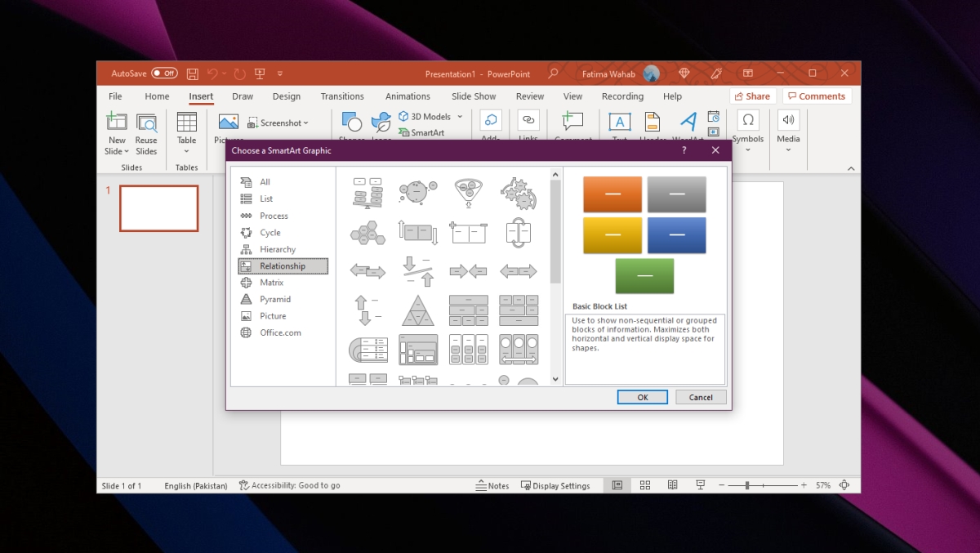Viewport: 980px width, 553px height.
Task: Click the gallery scroll down arrow
Action: [x=555, y=379]
